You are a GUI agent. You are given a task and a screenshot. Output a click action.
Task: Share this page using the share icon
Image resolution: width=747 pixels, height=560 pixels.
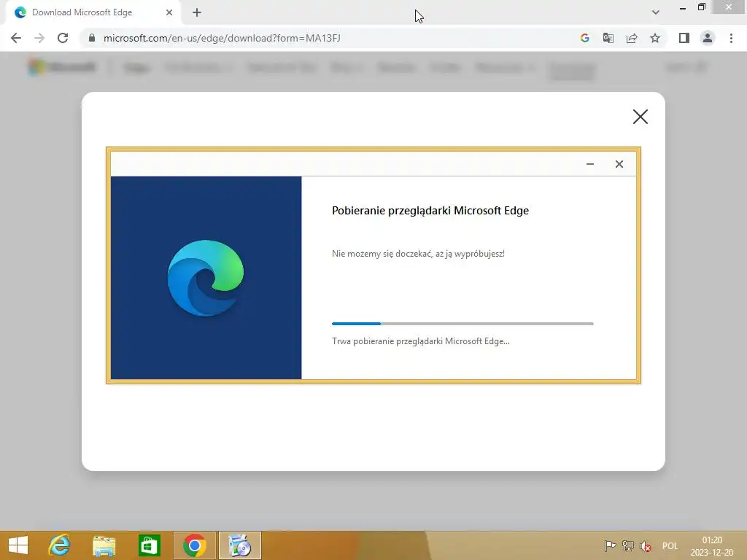click(x=632, y=38)
